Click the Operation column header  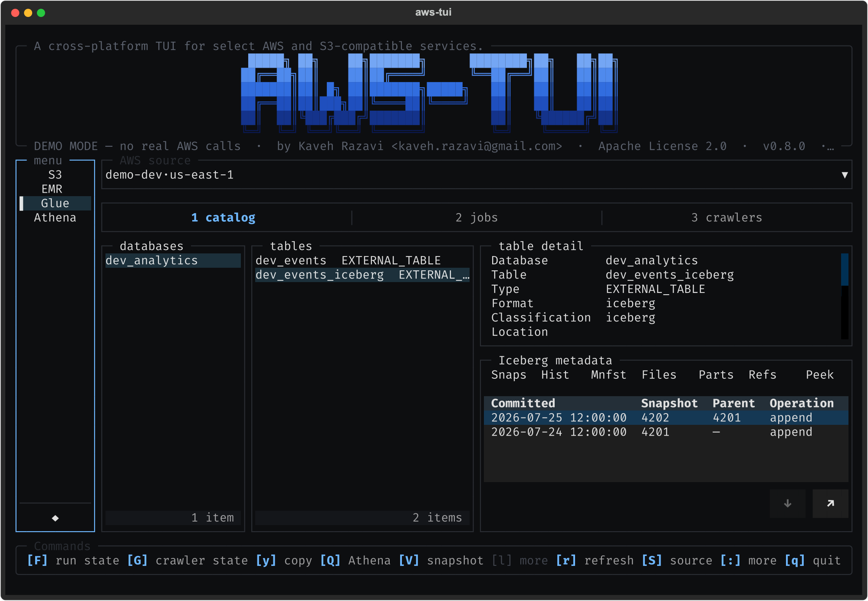802,404
